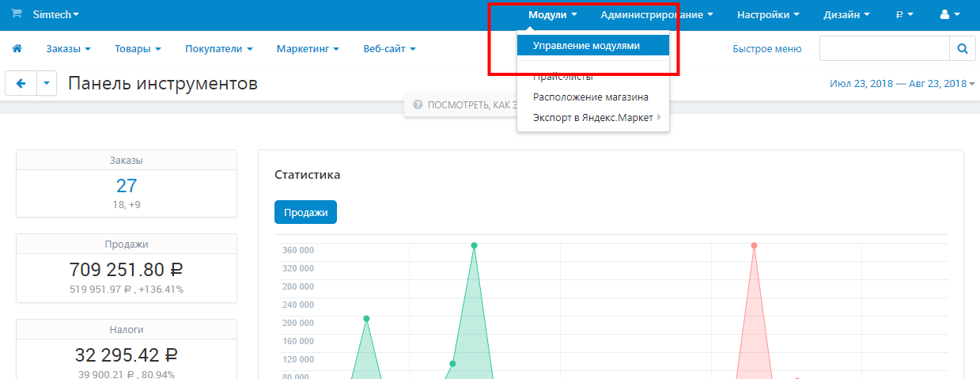Click the Заказы card header
The width and height of the screenshot is (980, 379).
[x=127, y=160]
